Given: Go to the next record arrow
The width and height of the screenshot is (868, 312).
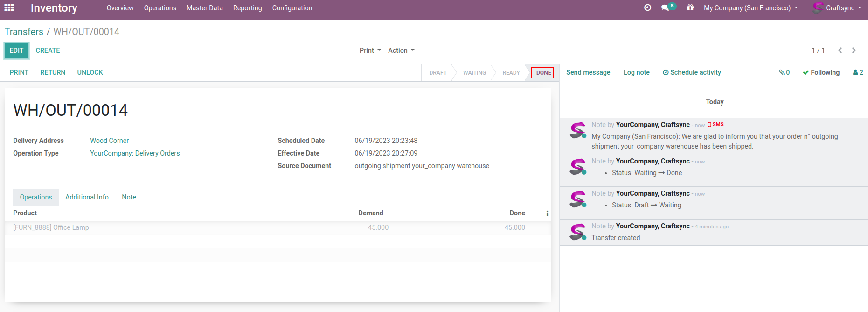Looking at the screenshot, I should (x=854, y=50).
